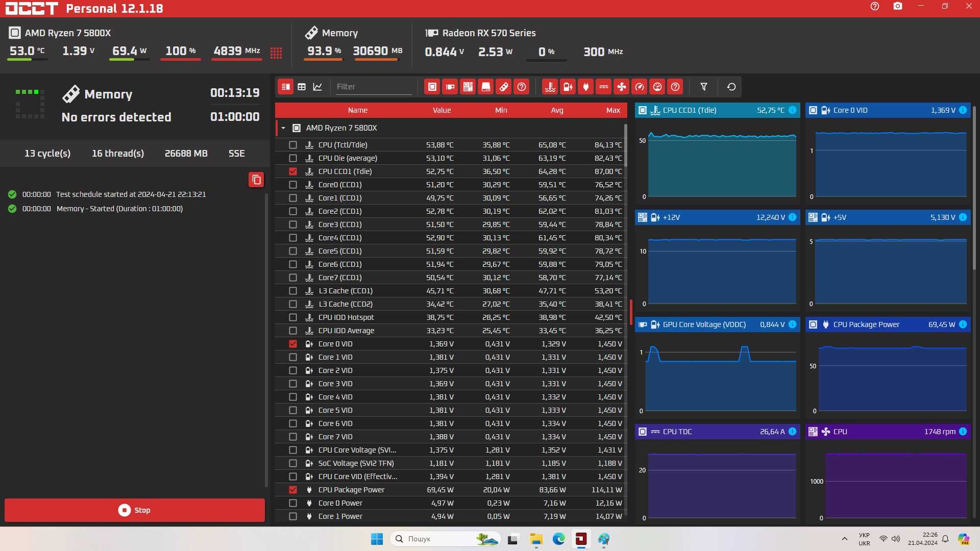Toggle memory module sensor filter

[504, 87]
